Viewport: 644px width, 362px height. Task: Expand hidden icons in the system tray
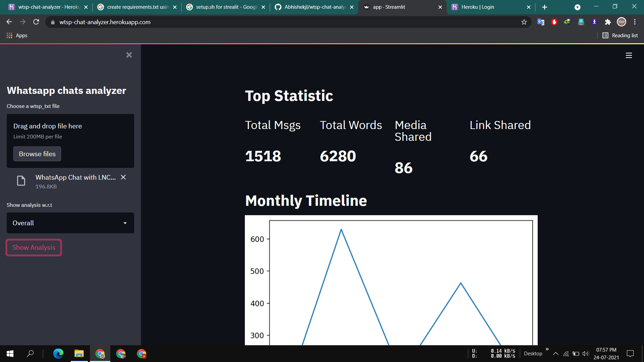click(x=556, y=354)
